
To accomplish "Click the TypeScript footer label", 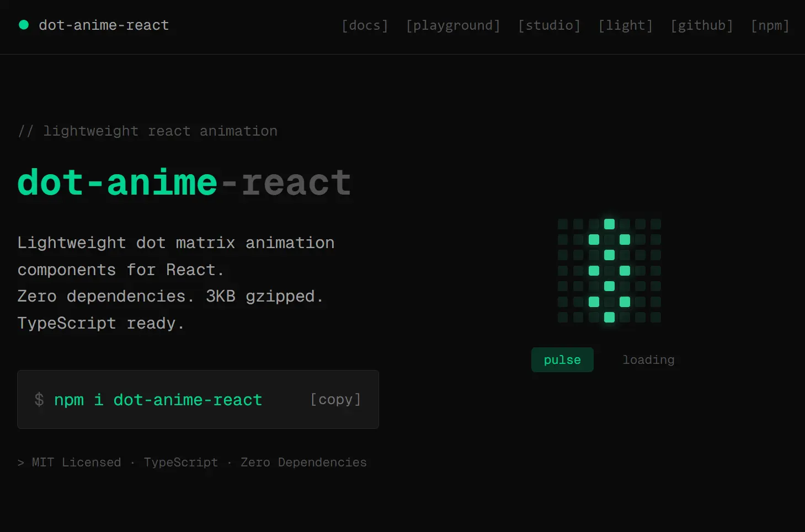I will coord(180,462).
